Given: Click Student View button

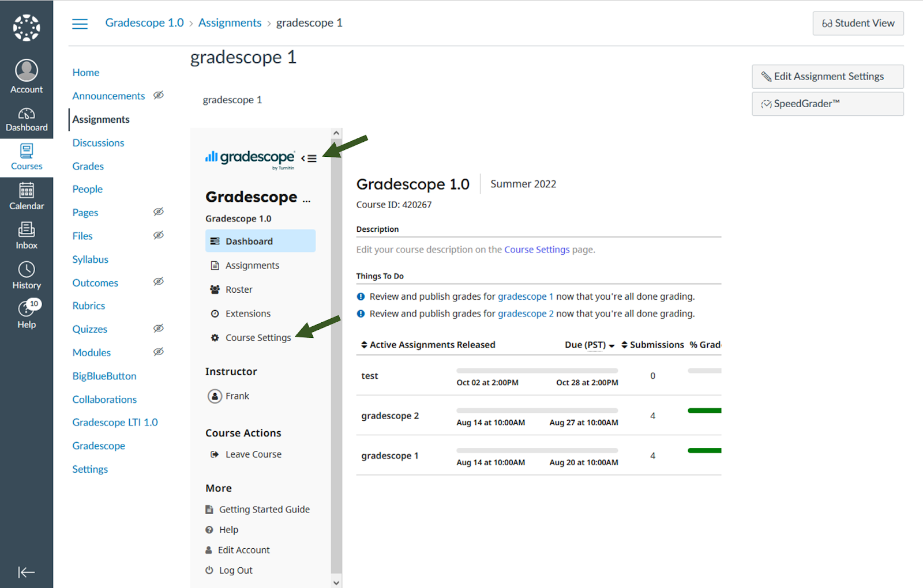Looking at the screenshot, I should pyautogui.click(x=858, y=24).
